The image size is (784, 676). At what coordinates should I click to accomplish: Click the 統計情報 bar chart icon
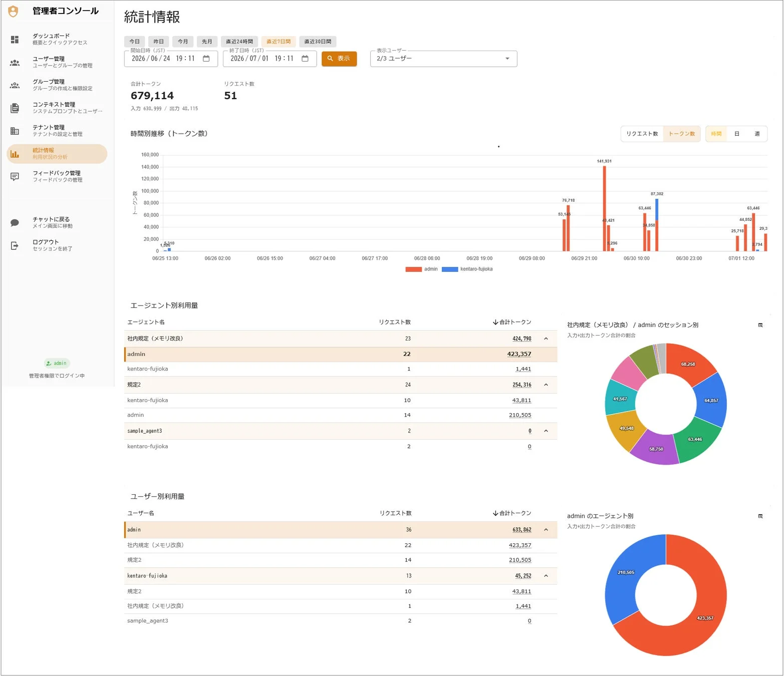pyautogui.click(x=15, y=154)
